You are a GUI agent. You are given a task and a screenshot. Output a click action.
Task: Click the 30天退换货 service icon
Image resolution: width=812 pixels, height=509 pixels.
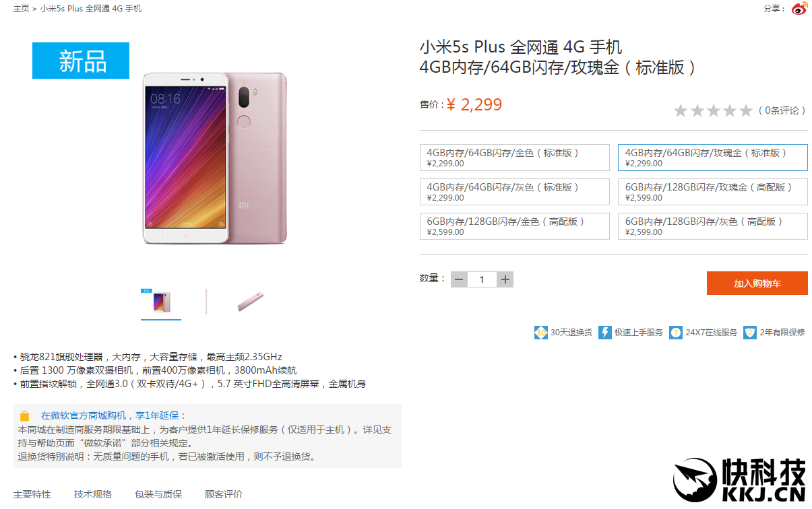[x=541, y=333]
